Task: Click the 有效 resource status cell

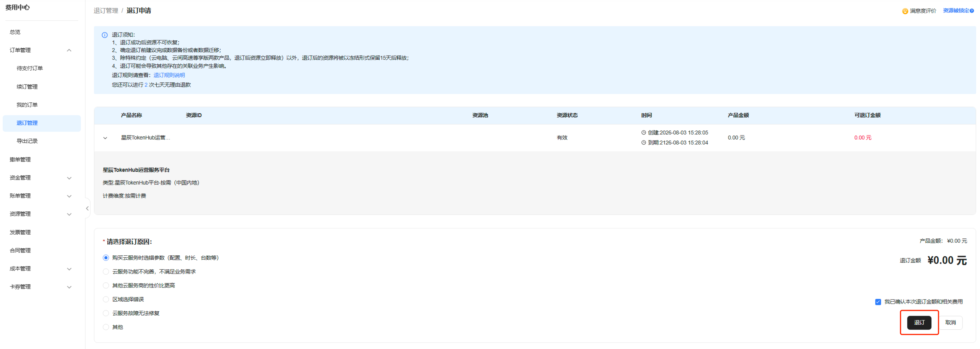Action: tap(562, 137)
